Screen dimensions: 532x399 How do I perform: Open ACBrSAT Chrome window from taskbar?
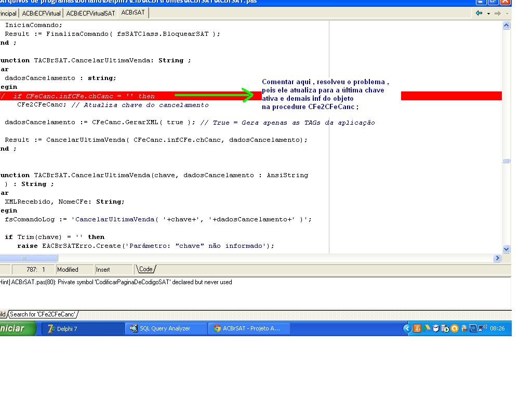coord(249,328)
